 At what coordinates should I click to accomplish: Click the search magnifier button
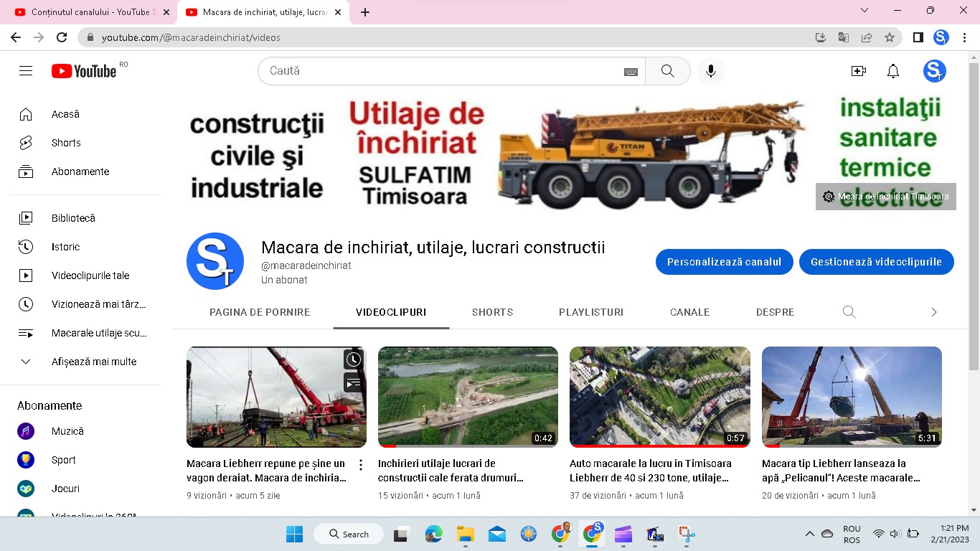(x=667, y=71)
